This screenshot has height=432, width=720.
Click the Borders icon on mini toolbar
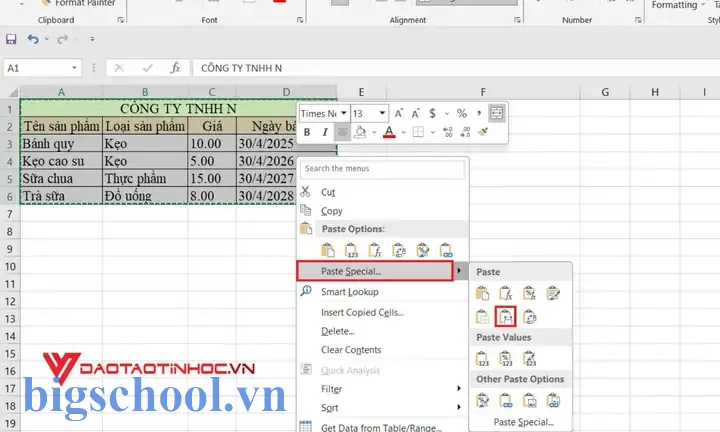(x=418, y=132)
